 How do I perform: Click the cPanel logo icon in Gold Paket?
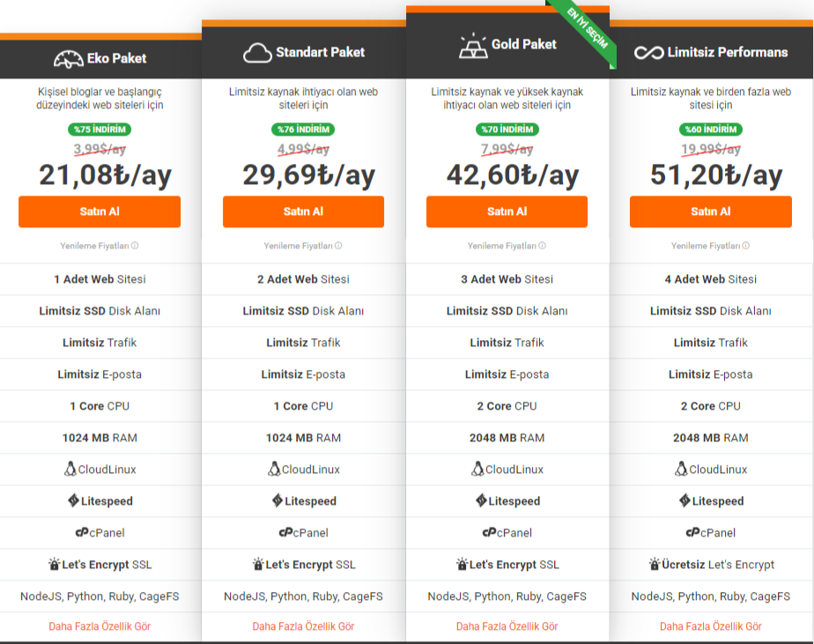(x=488, y=532)
